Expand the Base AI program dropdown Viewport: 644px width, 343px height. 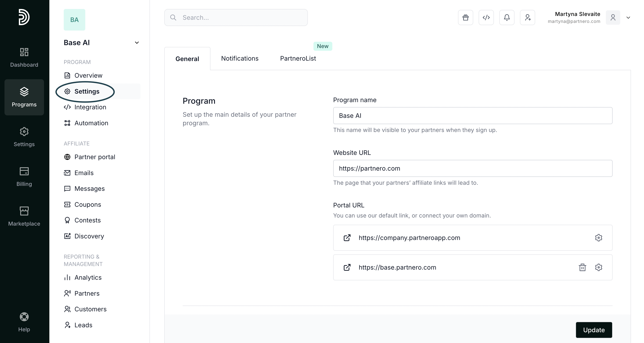click(136, 42)
